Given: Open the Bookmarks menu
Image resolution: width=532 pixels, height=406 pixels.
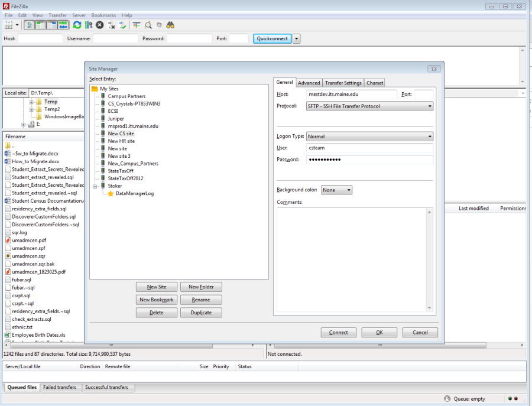Looking at the screenshot, I should [103, 15].
